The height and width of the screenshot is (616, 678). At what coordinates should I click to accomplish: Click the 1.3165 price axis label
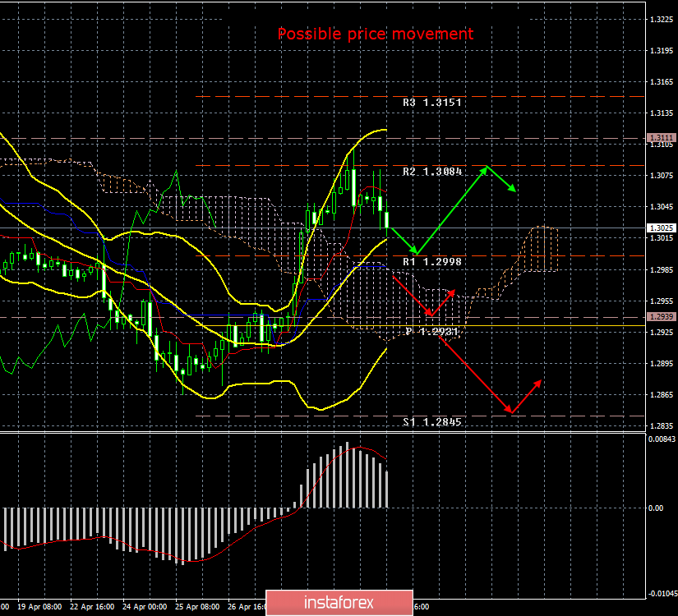click(x=662, y=82)
